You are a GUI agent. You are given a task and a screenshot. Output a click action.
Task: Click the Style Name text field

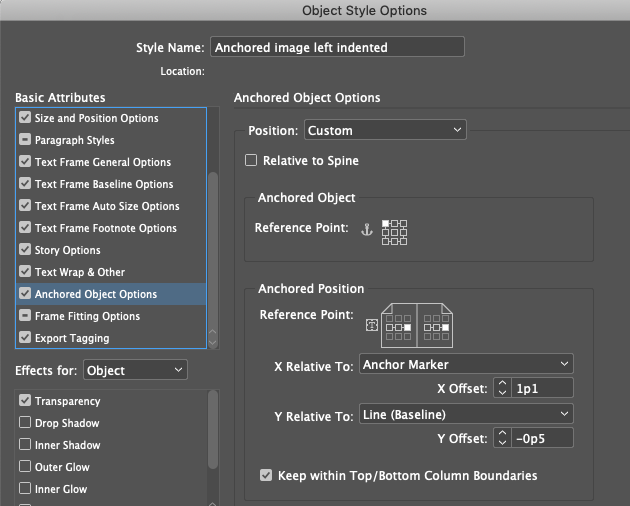pos(338,47)
